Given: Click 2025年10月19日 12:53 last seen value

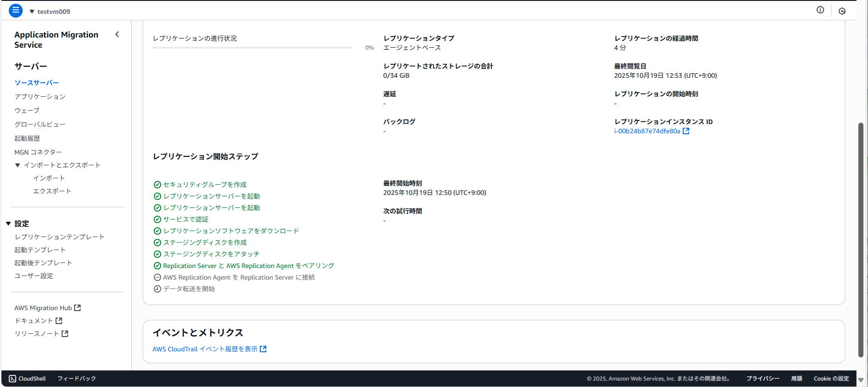Looking at the screenshot, I should click(666, 75).
